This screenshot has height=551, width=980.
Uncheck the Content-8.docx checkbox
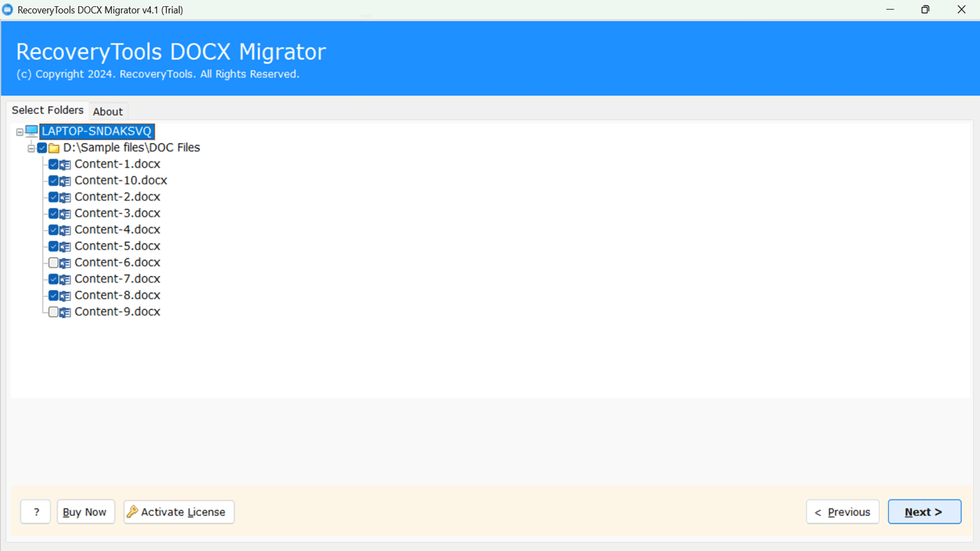tap(54, 295)
